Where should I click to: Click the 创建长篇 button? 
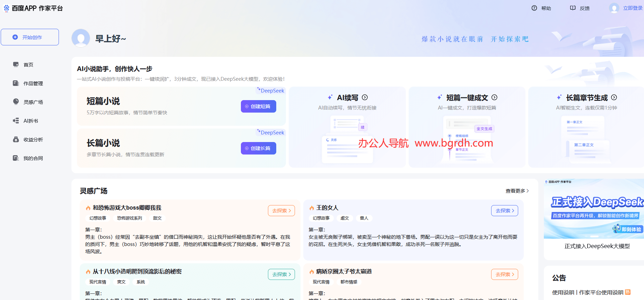[259, 148]
